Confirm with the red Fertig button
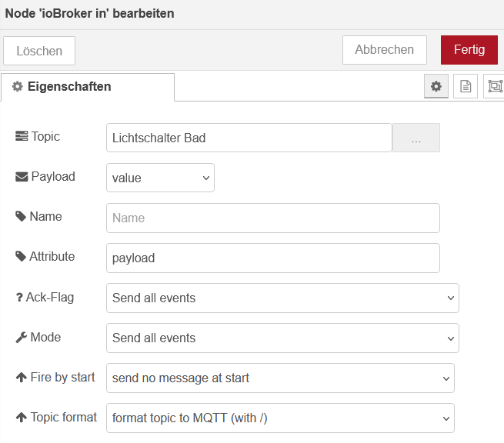The width and height of the screenshot is (504, 443). coord(469,50)
